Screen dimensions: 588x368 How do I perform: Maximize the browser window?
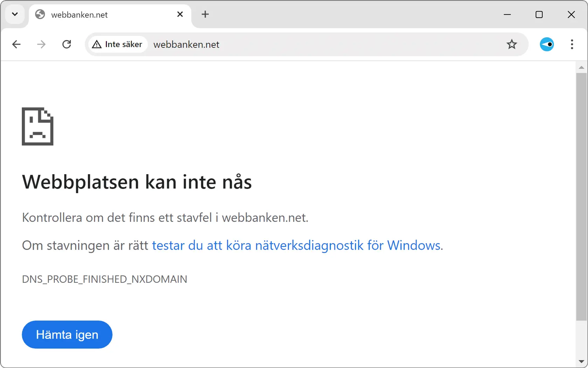coord(539,14)
